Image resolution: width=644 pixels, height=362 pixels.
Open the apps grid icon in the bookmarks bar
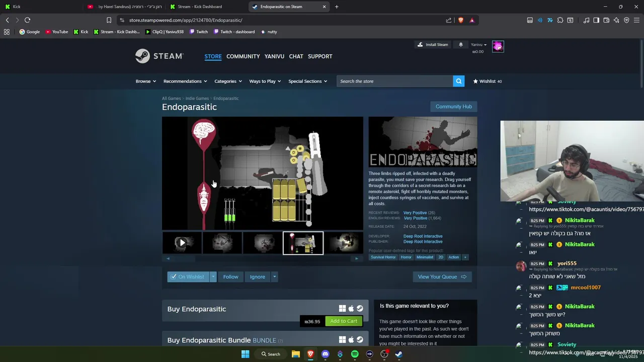(x=7, y=32)
